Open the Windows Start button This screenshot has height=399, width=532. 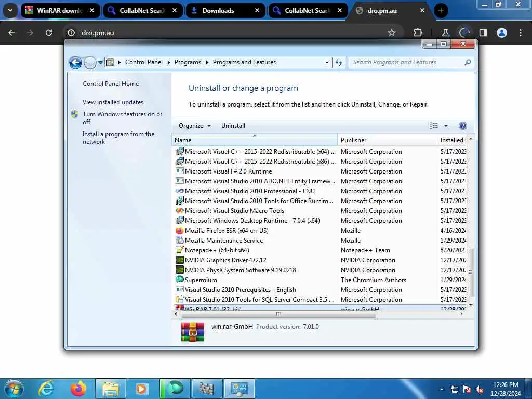[x=14, y=389]
